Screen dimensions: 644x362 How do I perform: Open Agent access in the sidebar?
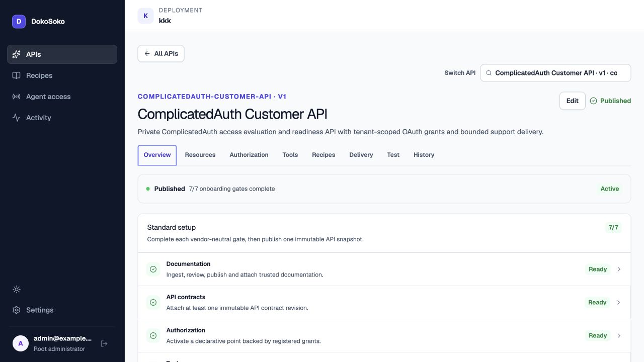pyautogui.click(x=62, y=97)
